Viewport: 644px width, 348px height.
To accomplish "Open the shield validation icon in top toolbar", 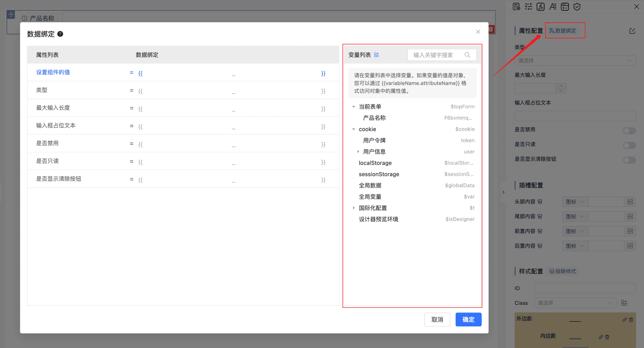I will (577, 7).
